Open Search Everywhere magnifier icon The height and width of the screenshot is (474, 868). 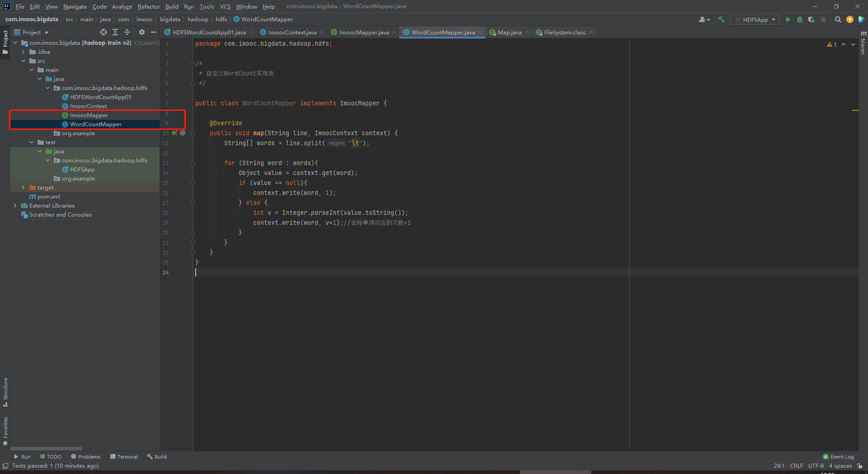point(838,19)
